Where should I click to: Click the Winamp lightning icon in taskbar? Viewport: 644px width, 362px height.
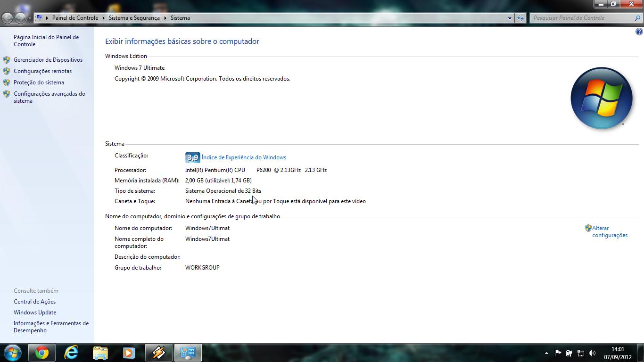tap(158, 353)
